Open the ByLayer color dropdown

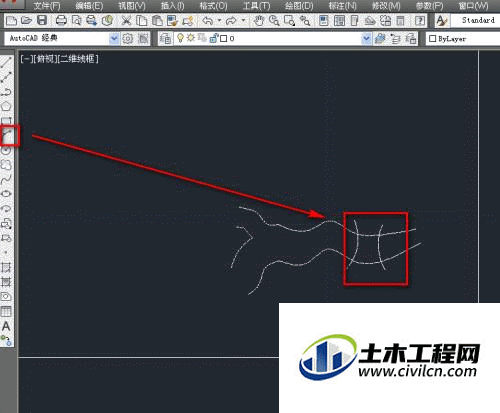[x=463, y=39]
